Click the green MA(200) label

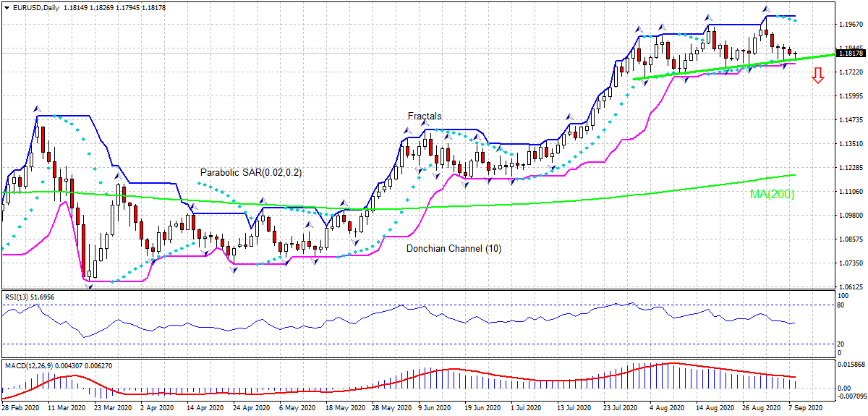coord(773,194)
